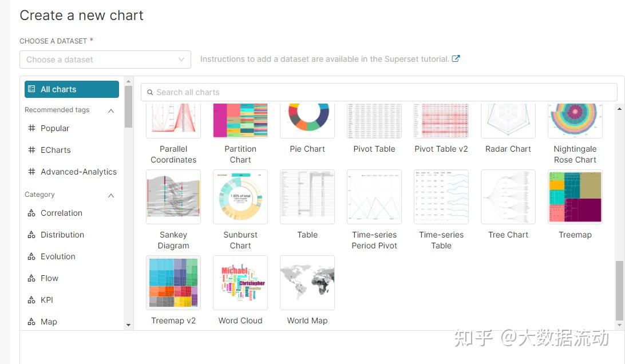The image size is (625, 364).
Task: Select the Word Cloud chart icon
Action: click(x=240, y=282)
